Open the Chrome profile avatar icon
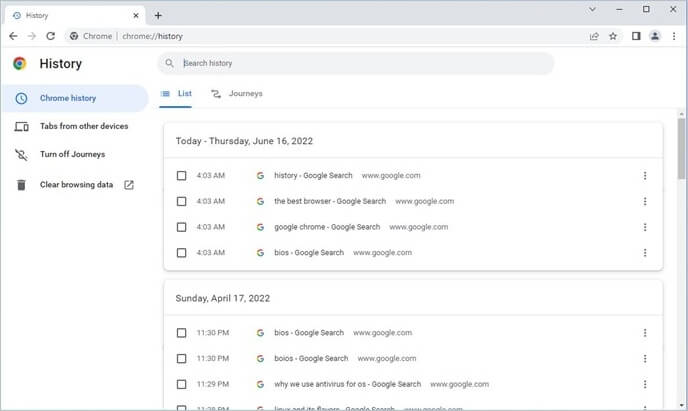Image resolution: width=688 pixels, height=411 pixels. 655,36
